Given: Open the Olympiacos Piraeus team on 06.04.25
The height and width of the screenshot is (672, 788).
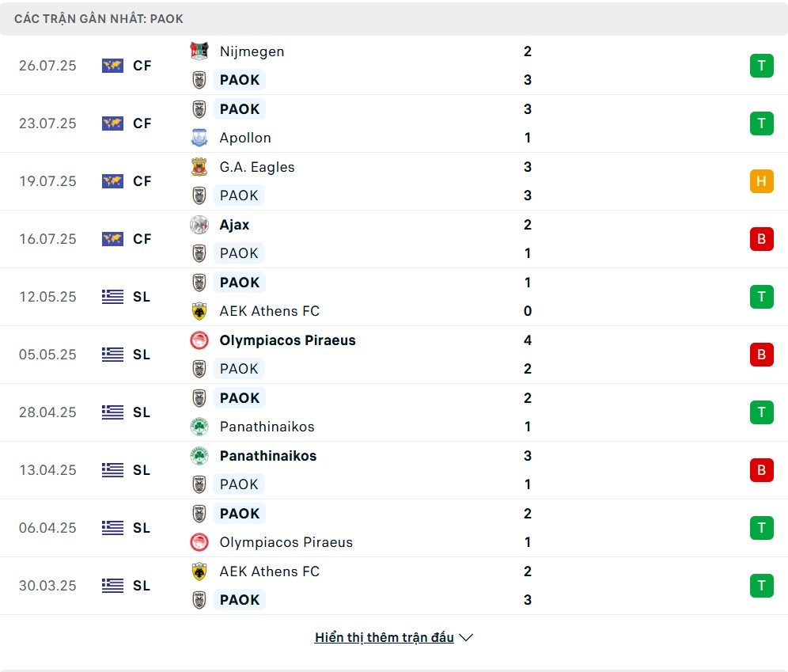Looking at the screenshot, I should click(286, 542).
